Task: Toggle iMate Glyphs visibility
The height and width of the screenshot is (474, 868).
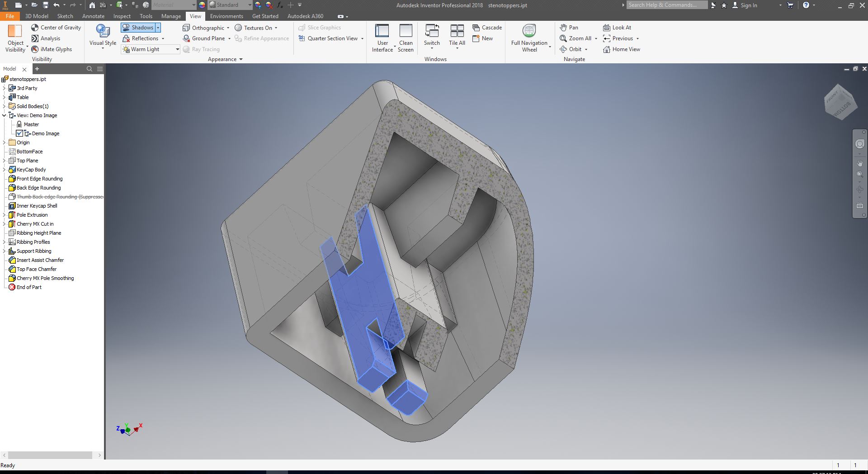Action: (52, 49)
